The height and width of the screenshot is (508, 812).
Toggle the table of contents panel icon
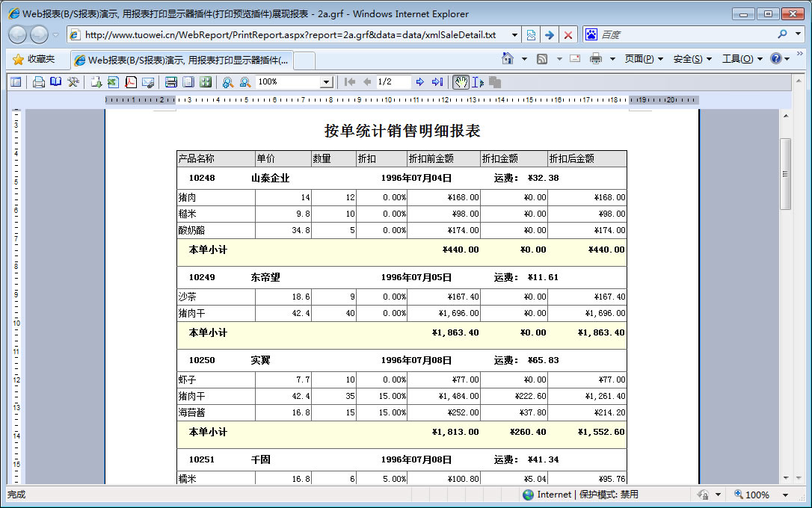pyautogui.click(x=16, y=82)
